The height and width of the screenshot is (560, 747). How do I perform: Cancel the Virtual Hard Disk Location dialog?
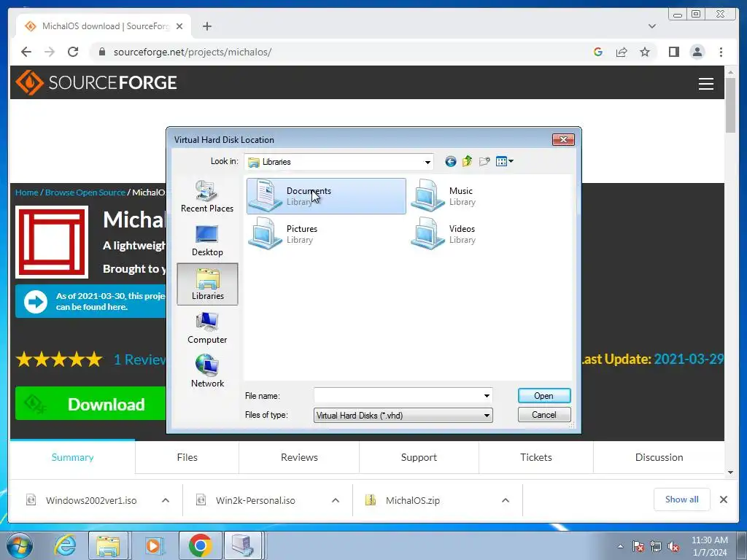(544, 415)
